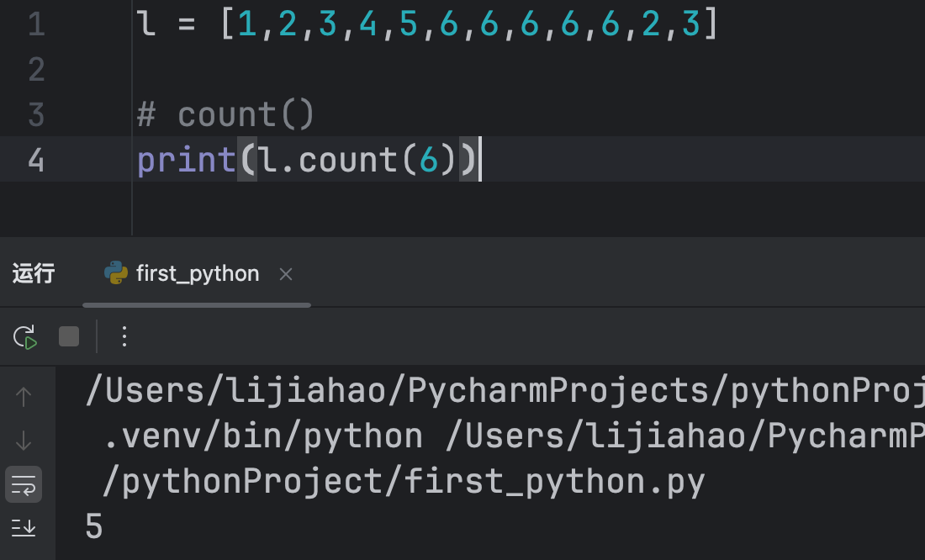Click the .venv/bin/python path in console
This screenshot has height=560, width=925.
[x=263, y=436]
